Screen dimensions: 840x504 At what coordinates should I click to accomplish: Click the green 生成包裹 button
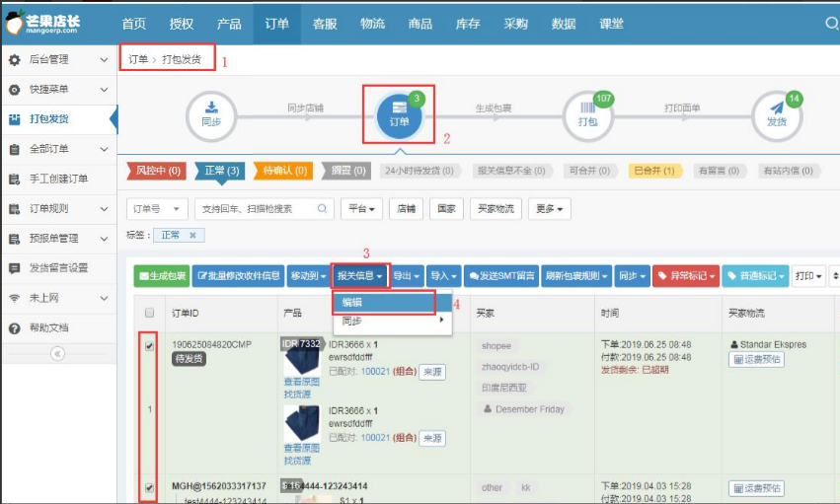click(x=162, y=276)
